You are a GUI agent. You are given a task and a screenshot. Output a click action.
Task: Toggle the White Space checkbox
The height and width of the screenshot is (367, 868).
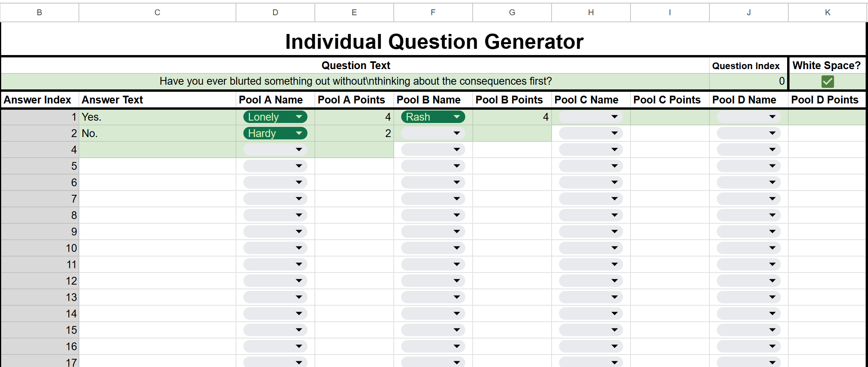(827, 82)
